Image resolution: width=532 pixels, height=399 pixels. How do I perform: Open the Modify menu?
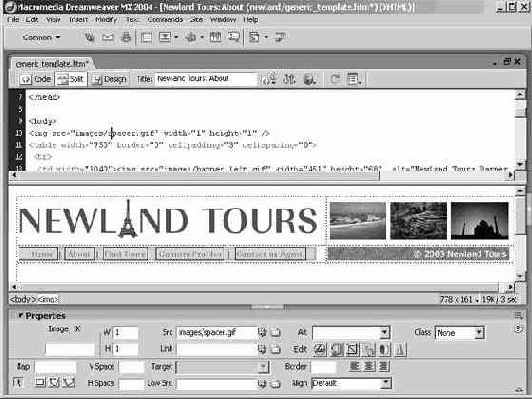106,20
